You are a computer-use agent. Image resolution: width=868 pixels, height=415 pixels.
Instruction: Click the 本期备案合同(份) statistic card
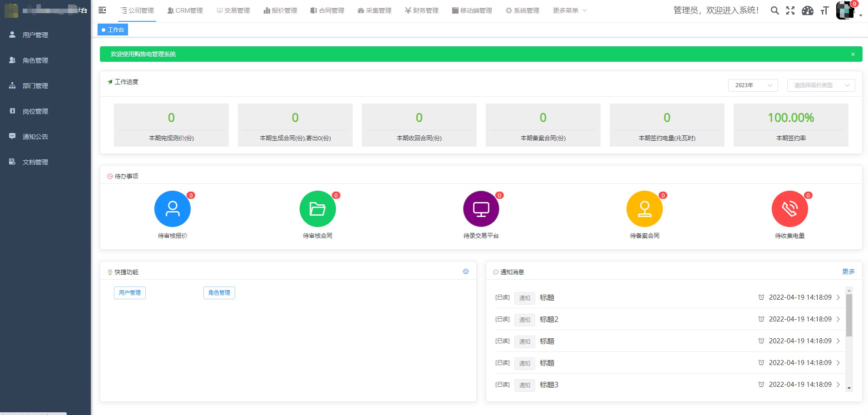(x=543, y=125)
